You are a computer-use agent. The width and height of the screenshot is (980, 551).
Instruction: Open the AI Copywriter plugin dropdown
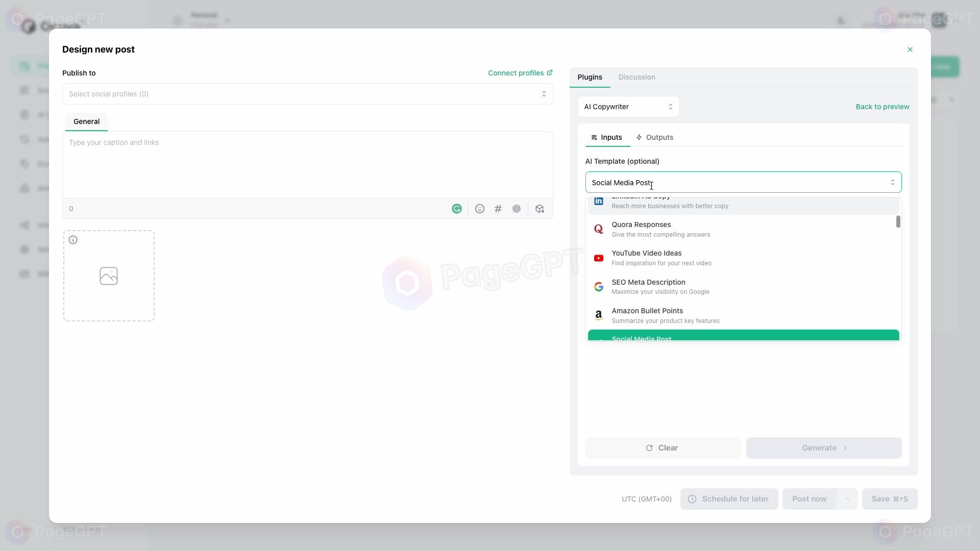click(x=628, y=107)
